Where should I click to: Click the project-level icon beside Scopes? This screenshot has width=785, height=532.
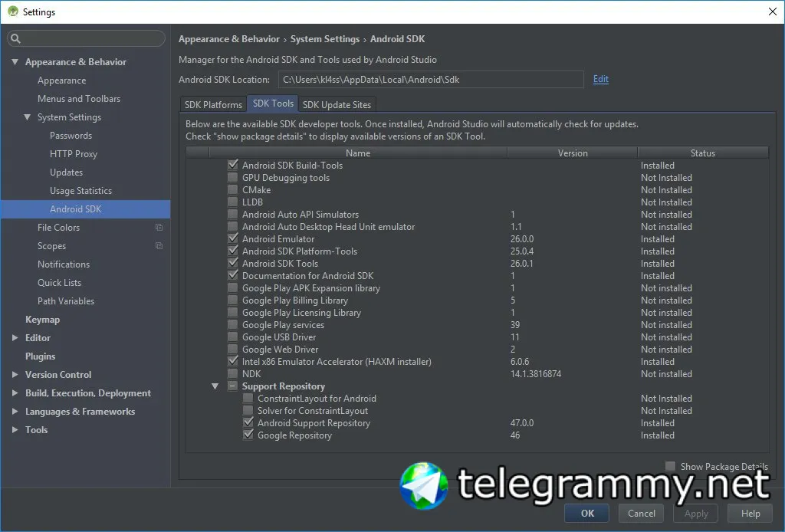[x=159, y=246]
